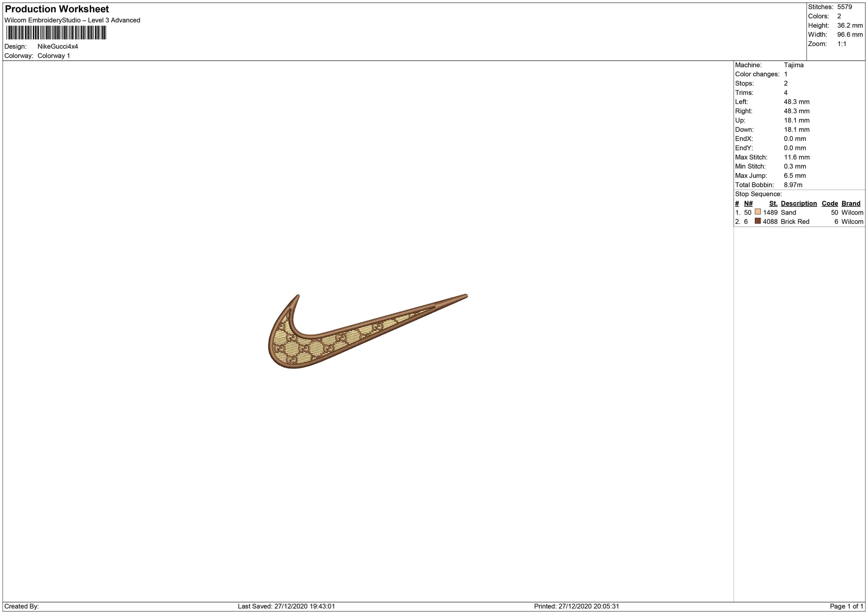The image size is (868, 612).
Task: Click the Colorway 1 value
Action: click(54, 56)
